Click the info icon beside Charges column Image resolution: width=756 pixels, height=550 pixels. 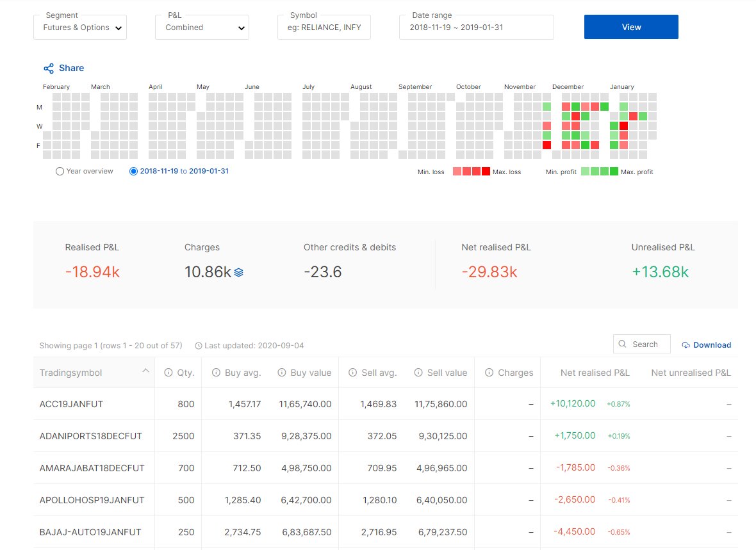[x=489, y=373]
